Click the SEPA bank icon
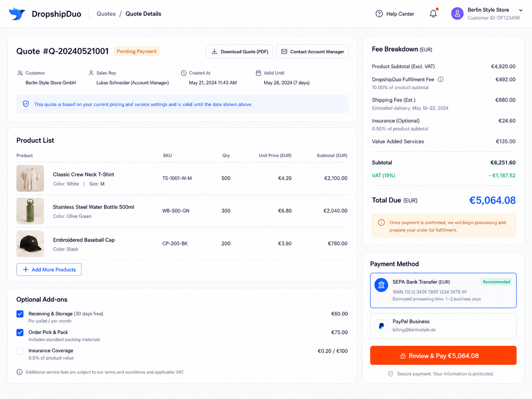Screen dimensions: 532x399 (x=381, y=285)
